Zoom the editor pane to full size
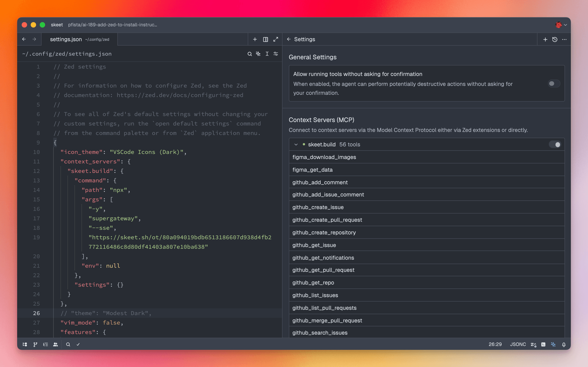The width and height of the screenshot is (588, 367). [x=275, y=39]
